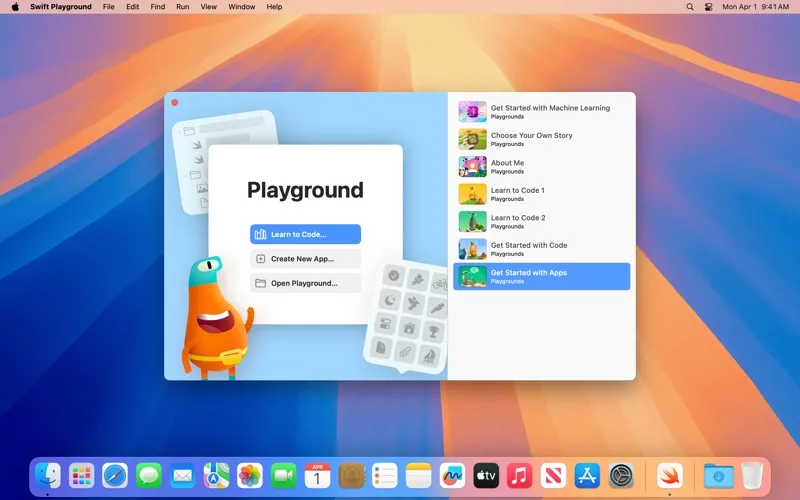Select Choose Your Own Story thumbnail
The image size is (800, 500).
[472, 139]
